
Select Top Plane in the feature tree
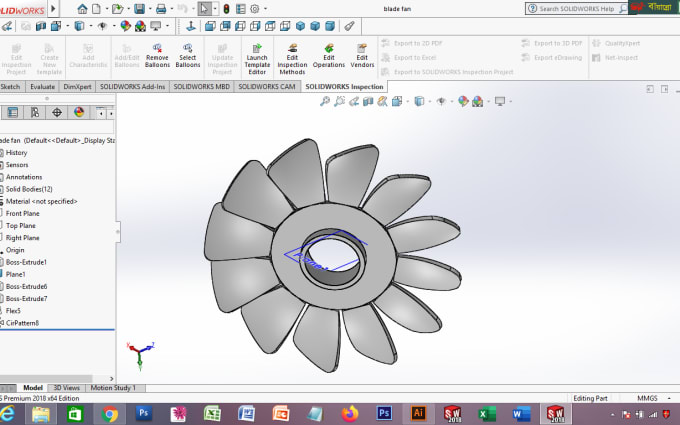pos(20,226)
